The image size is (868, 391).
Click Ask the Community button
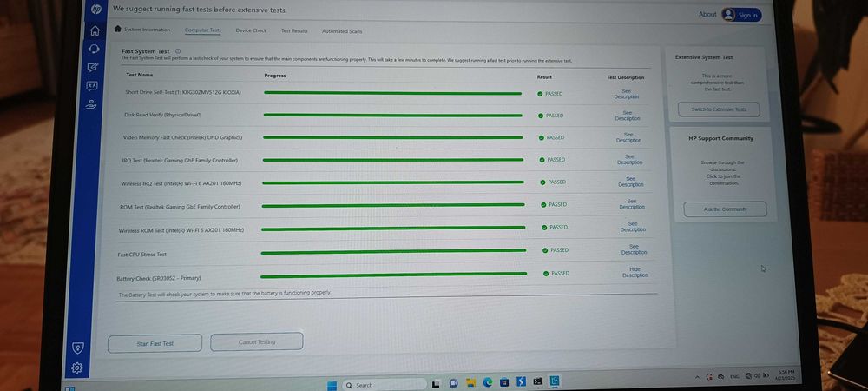[x=725, y=209]
